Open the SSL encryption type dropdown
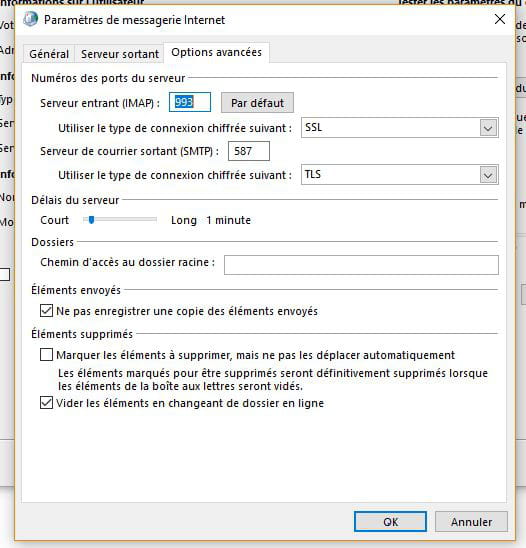 coord(399,128)
